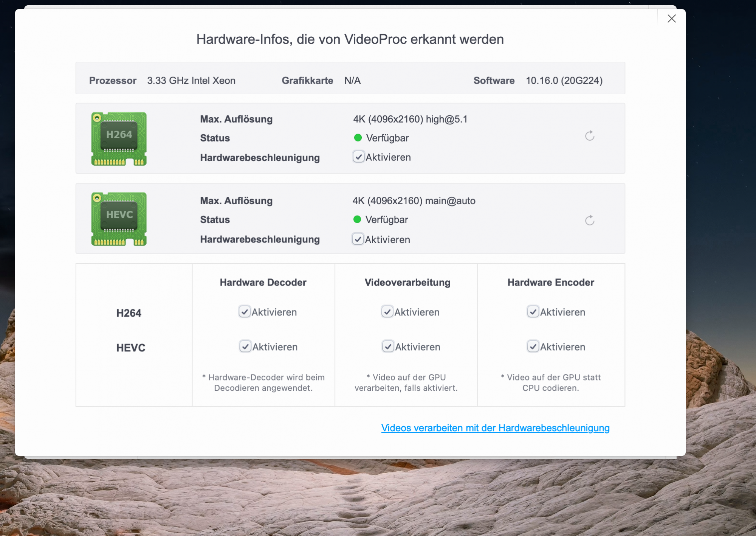Click the H264 'Verfügbar' status text
Image resolution: width=756 pixels, height=536 pixels.
pyautogui.click(x=387, y=138)
